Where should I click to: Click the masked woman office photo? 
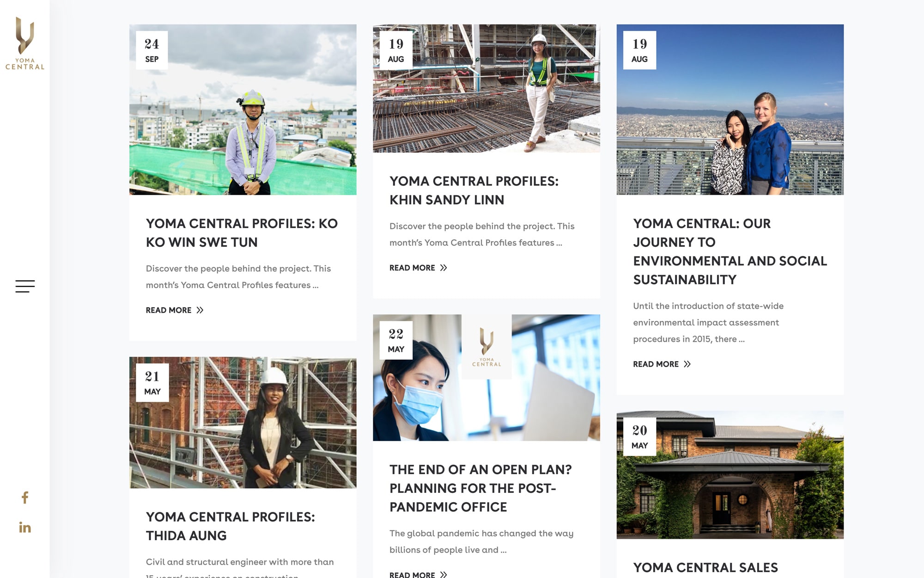(x=486, y=378)
